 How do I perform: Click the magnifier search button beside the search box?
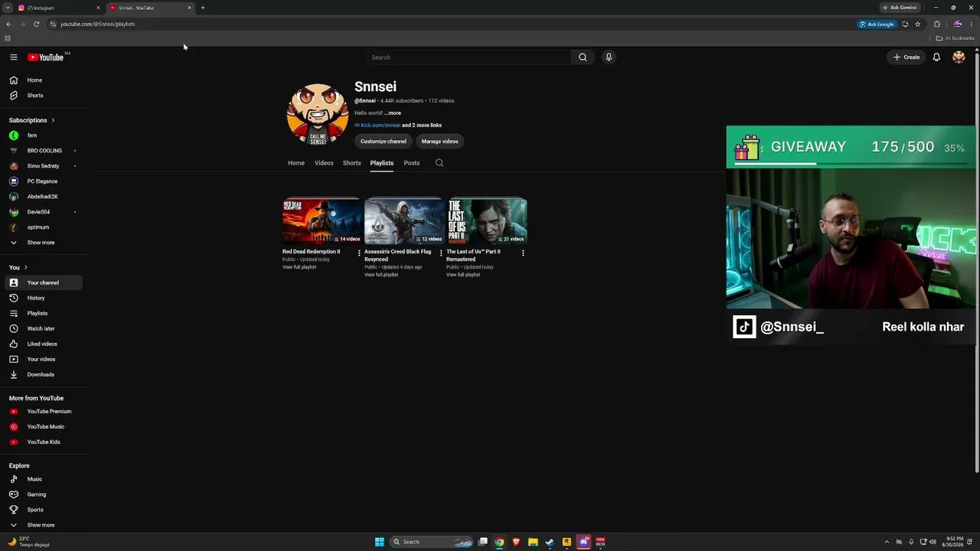tap(583, 57)
